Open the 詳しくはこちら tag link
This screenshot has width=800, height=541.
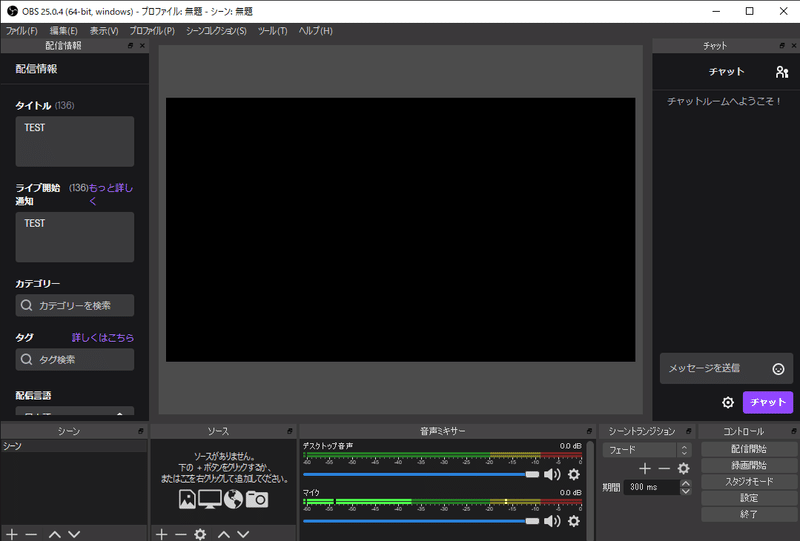(x=103, y=337)
